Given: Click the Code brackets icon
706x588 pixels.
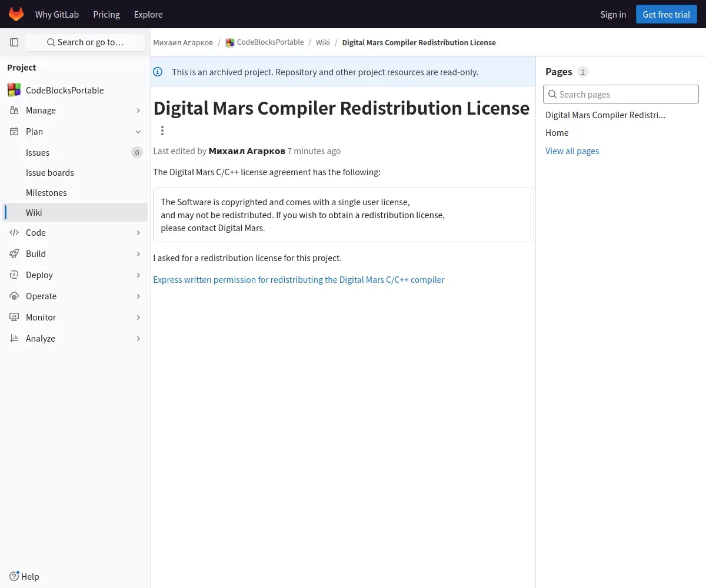Looking at the screenshot, I should (14, 233).
